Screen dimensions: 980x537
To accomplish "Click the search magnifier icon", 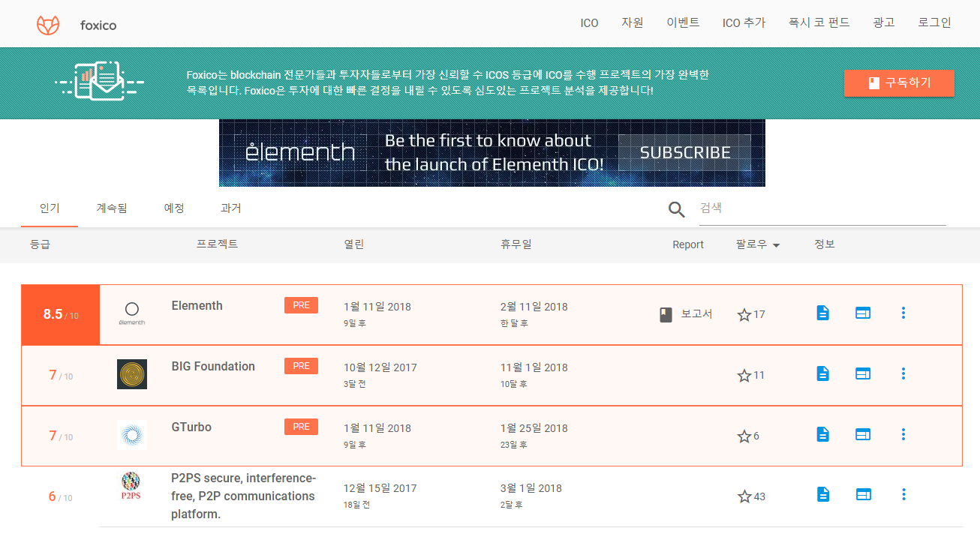I will (677, 209).
